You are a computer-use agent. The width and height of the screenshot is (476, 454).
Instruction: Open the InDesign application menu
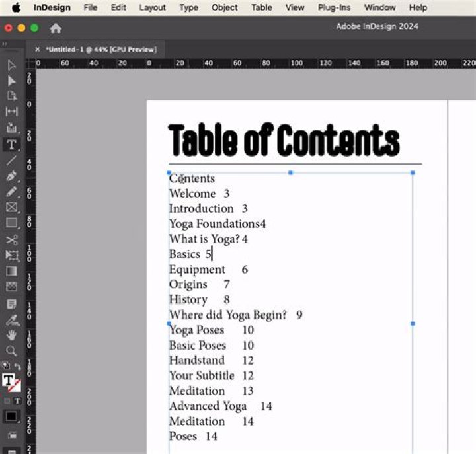52,7
